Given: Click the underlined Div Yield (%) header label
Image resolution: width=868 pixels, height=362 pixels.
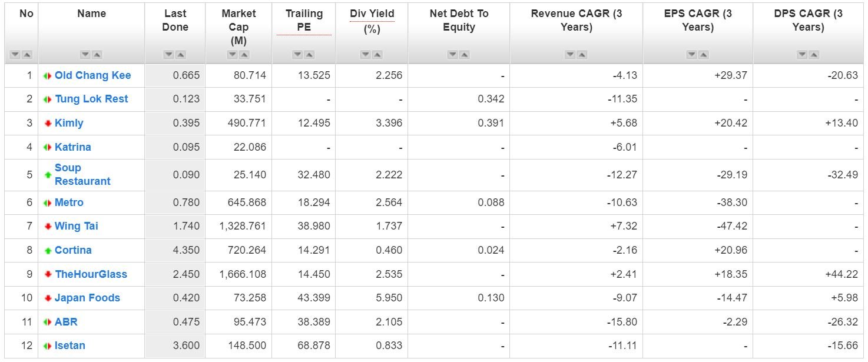Looking at the screenshot, I should pos(372,21).
